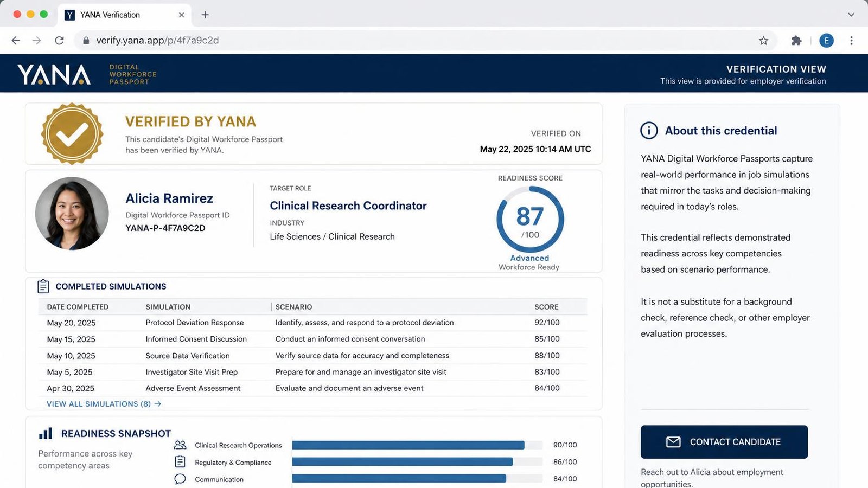Image resolution: width=868 pixels, height=488 pixels.
Task: Select the Protocol Deviation Response simulation
Action: point(195,323)
